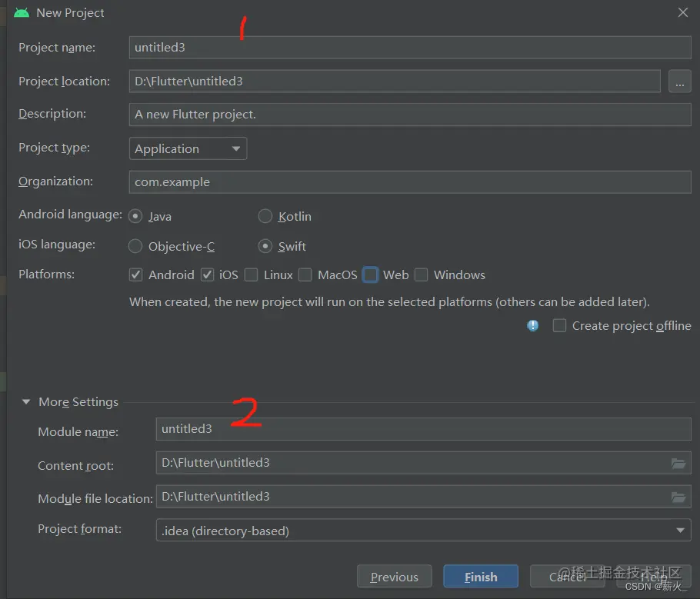Click the blue info icon beside Create project offline
The image size is (700, 599).
coord(532,326)
